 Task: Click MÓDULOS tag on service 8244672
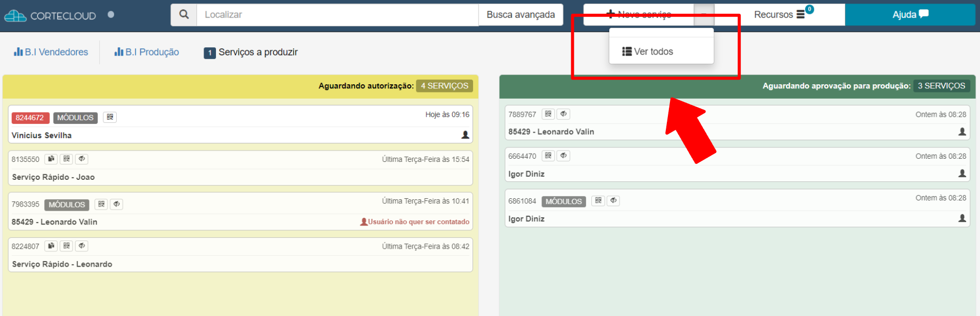coord(76,118)
